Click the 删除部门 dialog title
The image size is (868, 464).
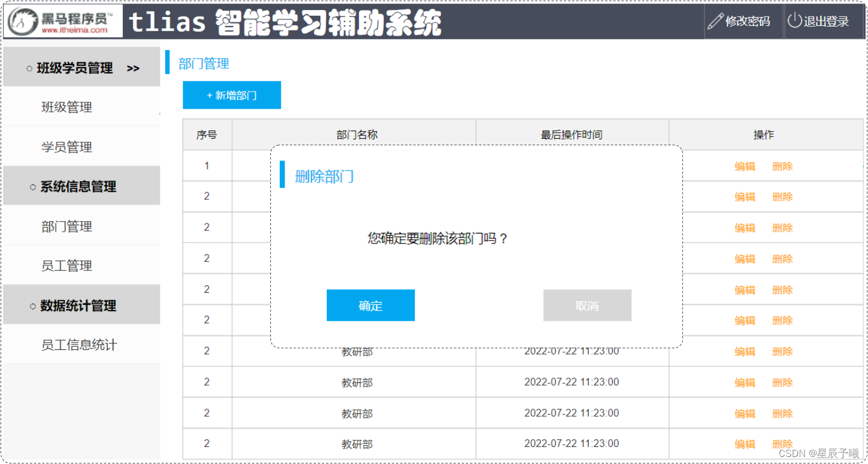pyautogui.click(x=324, y=176)
